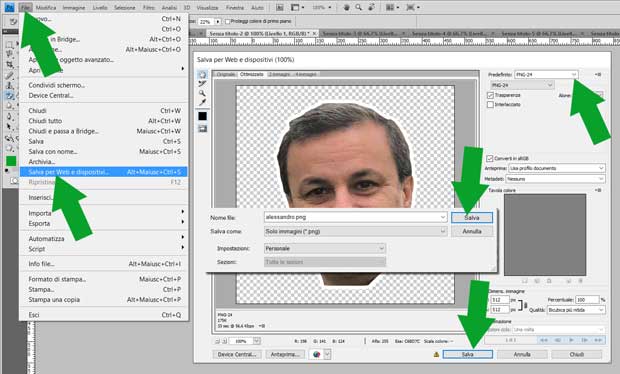Click the preview info menu icon beside 56.6 Kbps

pyautogui.click(x=262, y=326)
